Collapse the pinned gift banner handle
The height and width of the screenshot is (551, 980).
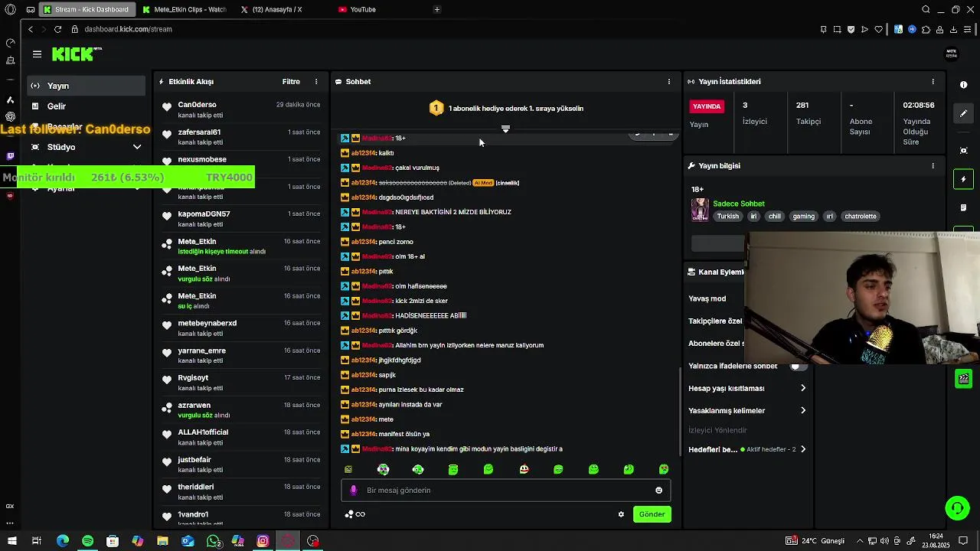[505, 129]
